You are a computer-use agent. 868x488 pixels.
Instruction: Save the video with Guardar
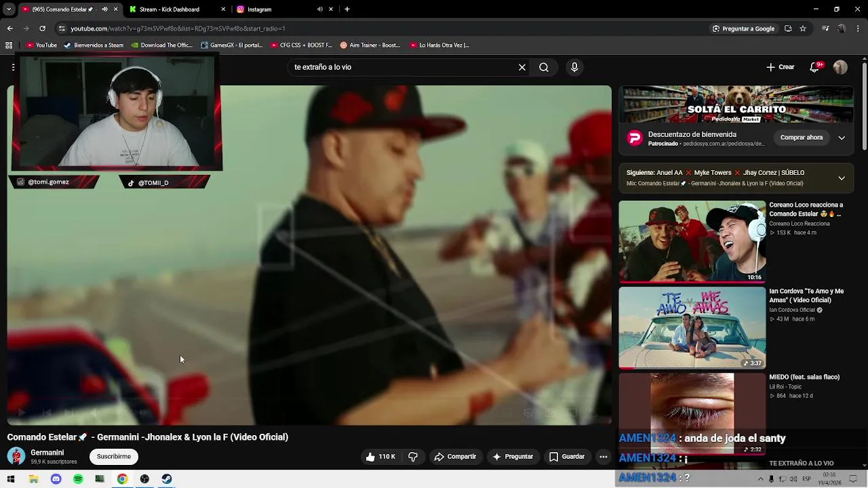pyautogui.click(x=567, y=457)
